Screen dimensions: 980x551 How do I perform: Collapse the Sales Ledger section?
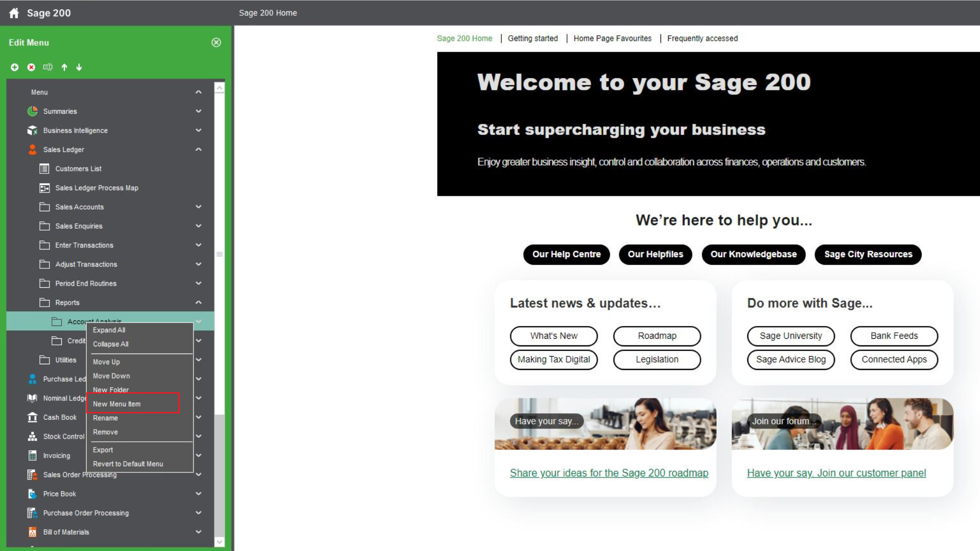tap(199, 149)
